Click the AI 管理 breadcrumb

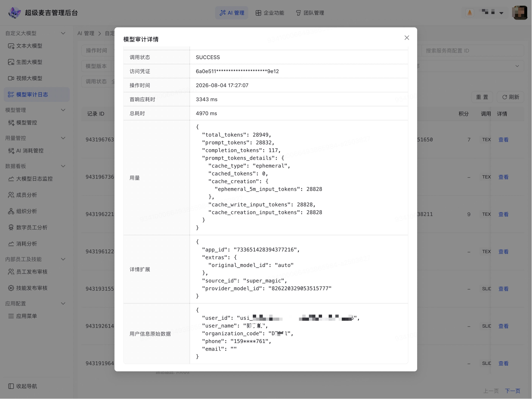[86, 33]
